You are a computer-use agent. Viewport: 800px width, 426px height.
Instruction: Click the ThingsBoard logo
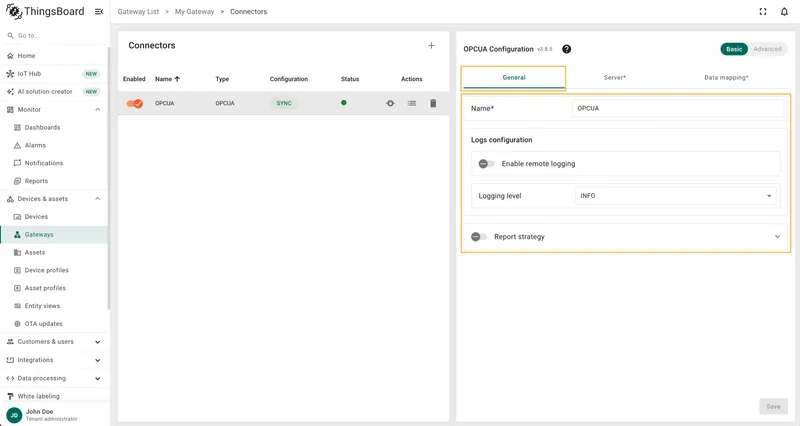click(x=45, y=11)
